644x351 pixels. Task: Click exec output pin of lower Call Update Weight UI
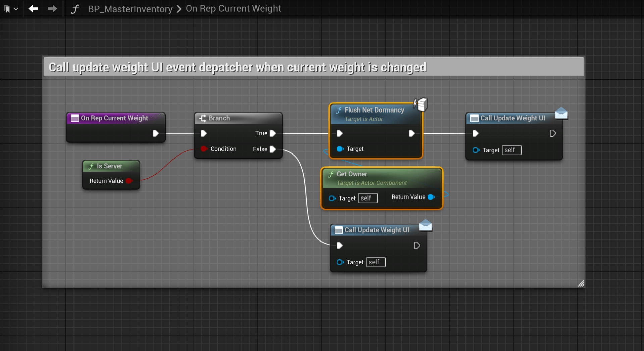coord(417,246)
